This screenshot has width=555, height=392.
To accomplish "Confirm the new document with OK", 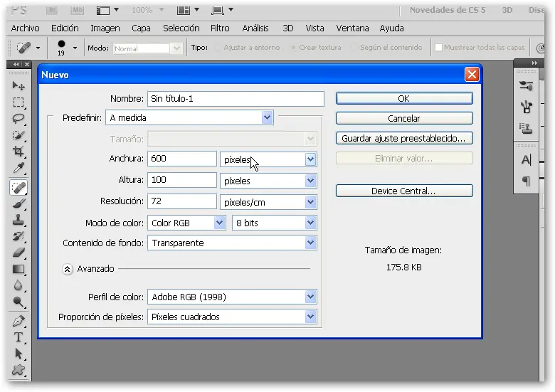I will [404, 98].
